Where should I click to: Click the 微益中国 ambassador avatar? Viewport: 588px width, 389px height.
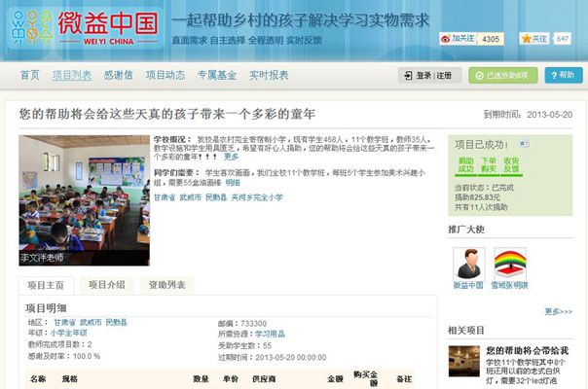[469, 263]
